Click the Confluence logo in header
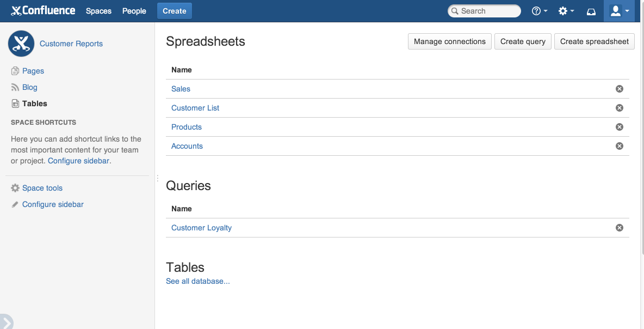The height and width of the screenshot is (329, 644). point(43,11)
